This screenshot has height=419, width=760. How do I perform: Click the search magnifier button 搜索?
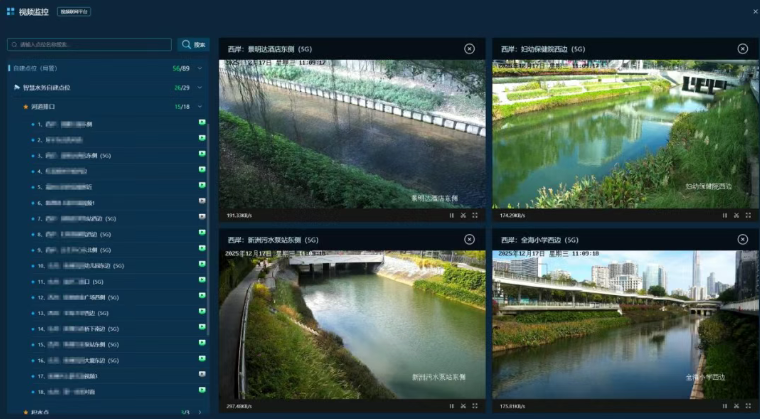(194, 45)
